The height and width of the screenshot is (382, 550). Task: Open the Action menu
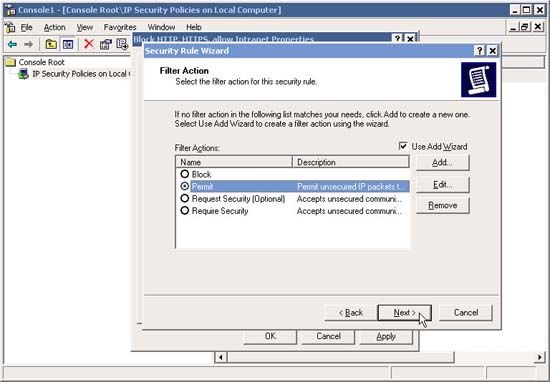(x=54, y=27)
